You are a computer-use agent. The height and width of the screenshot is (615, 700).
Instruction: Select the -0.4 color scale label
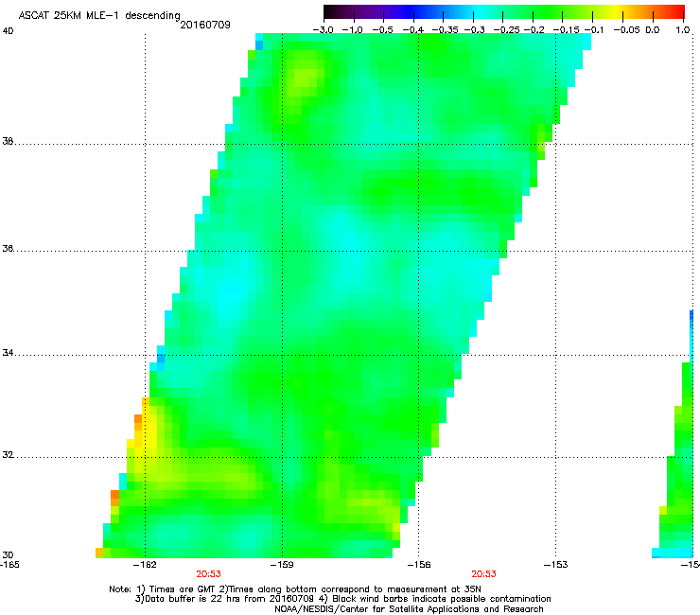(413, 30)
